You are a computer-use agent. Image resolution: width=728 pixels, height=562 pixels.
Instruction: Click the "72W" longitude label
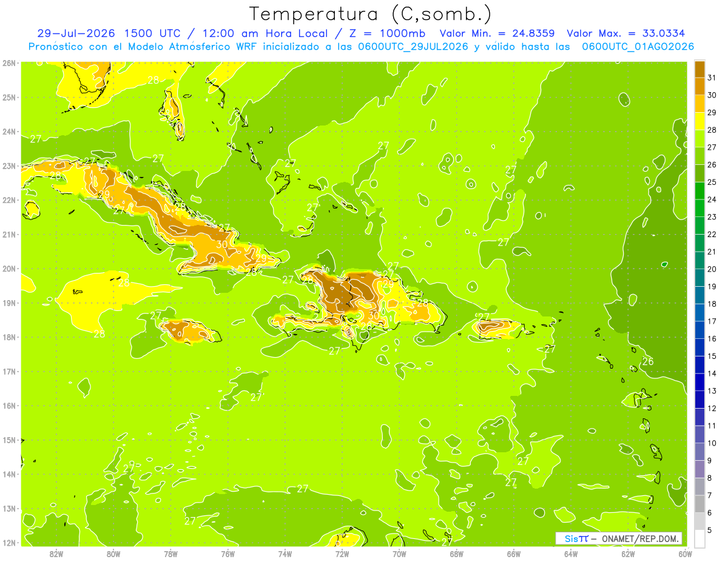pos(342,554)
